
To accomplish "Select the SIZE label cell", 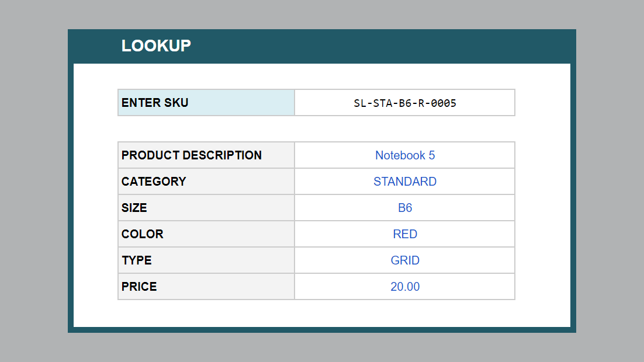I will (x=206, y=208).
